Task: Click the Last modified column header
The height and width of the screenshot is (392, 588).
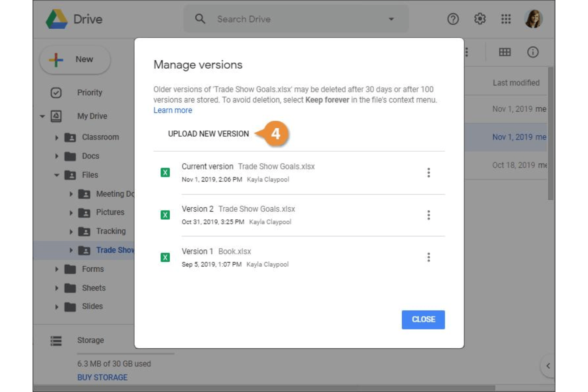Action: click(516, 83)
